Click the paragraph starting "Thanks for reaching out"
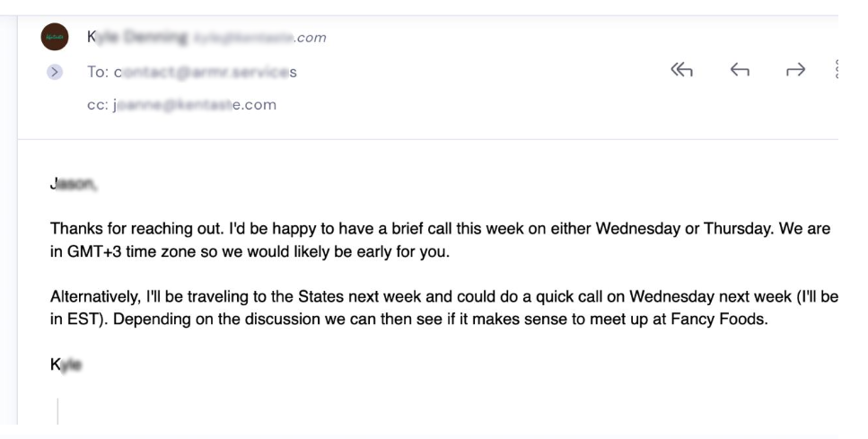This screenshot has height=439, width=868. tap(441, 241)
